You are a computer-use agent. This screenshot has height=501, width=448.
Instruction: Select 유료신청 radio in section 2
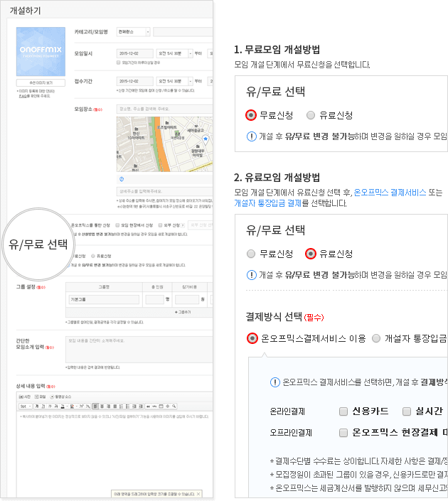pos(311,254)
